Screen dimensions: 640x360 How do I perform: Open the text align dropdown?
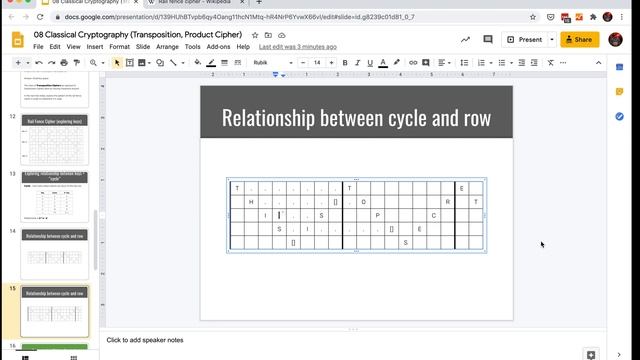tap(444, 63)
